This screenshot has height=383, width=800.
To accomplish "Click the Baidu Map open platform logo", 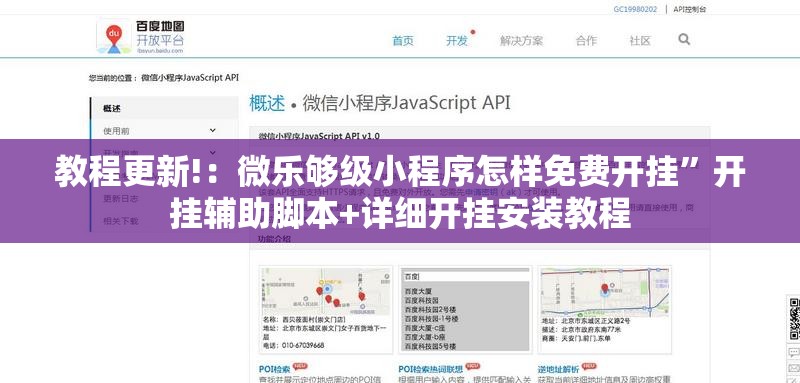I will point(140,37).
